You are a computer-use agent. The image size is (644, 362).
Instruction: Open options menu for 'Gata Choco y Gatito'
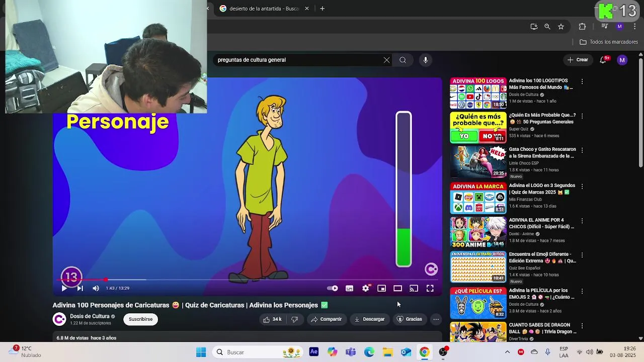582,150
